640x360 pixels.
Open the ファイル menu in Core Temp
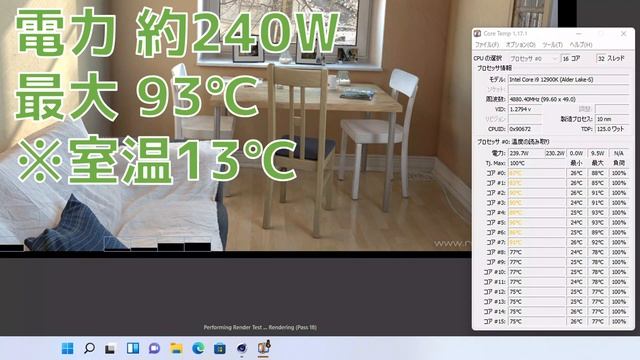(x=487, y=44)
